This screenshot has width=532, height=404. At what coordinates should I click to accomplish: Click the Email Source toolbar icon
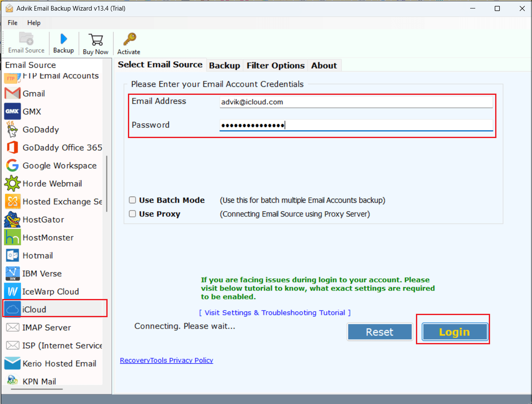click(26, 39)
